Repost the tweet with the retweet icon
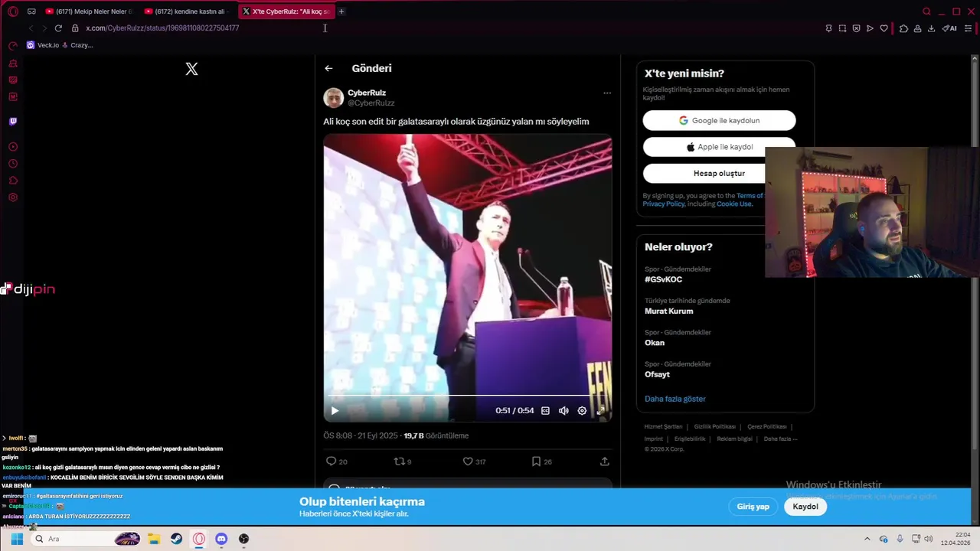980x551 pixels. 398,461
